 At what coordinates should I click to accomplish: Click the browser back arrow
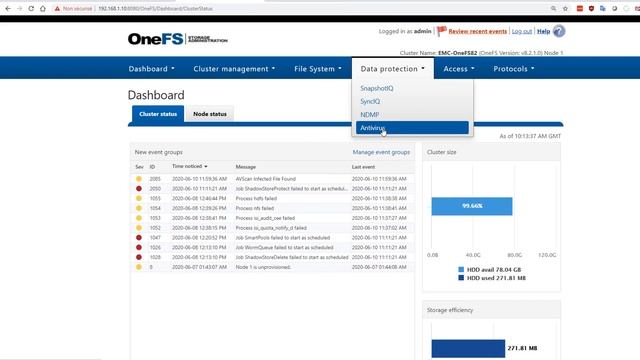tap(8, 9)
